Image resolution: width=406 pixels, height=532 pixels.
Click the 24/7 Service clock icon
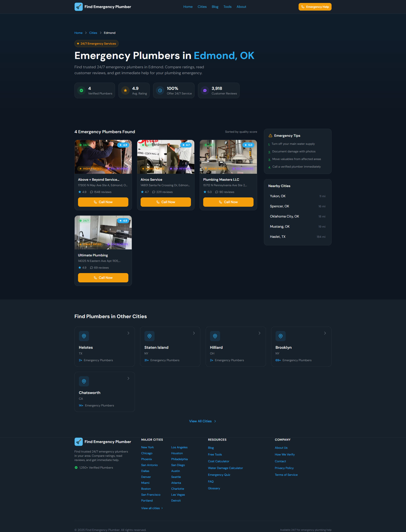coord(160,90)
